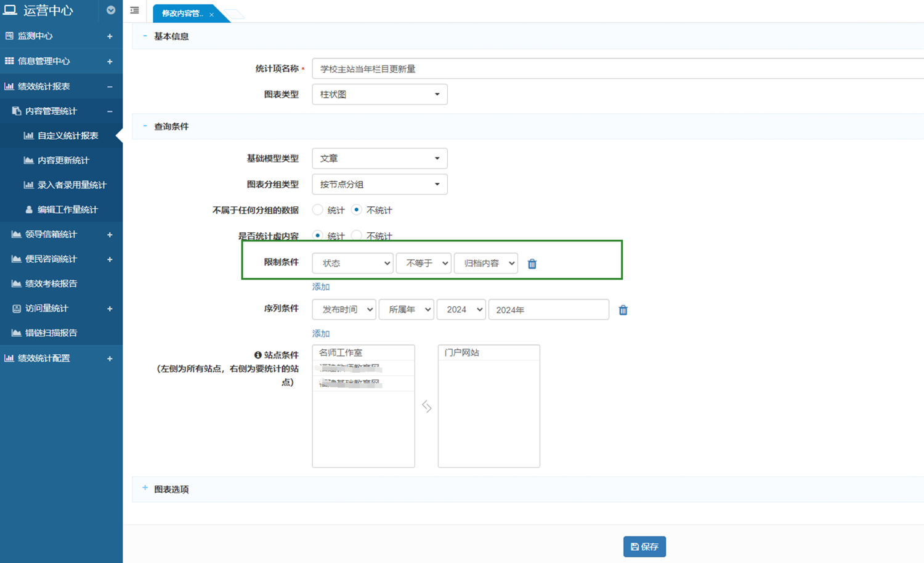The height and width of the screenshot is (563, 924).
Task: Expand 绩效统计配置 with its plus icon
Action: (110, 358)
